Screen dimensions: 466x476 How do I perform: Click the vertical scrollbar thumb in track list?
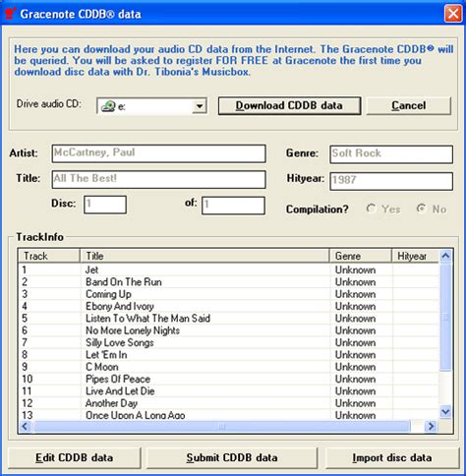tap(445, 317)
